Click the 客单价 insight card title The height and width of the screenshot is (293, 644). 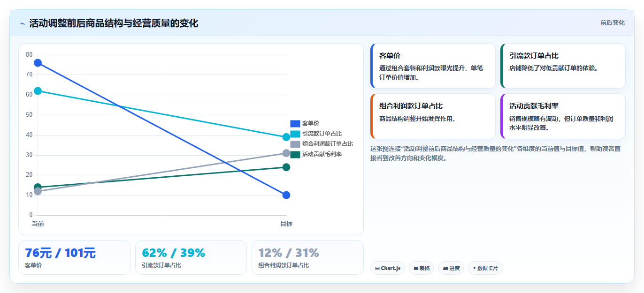pyautogui.click(x=390, y=56)
